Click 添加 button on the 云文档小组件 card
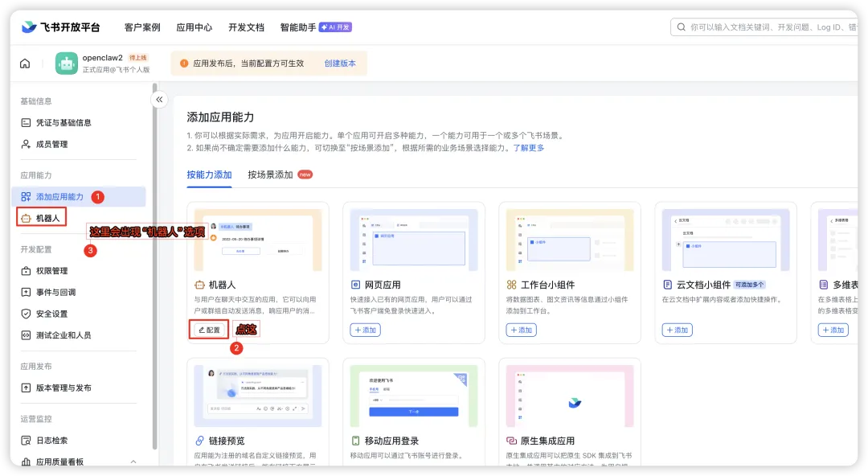 (678, 330)
